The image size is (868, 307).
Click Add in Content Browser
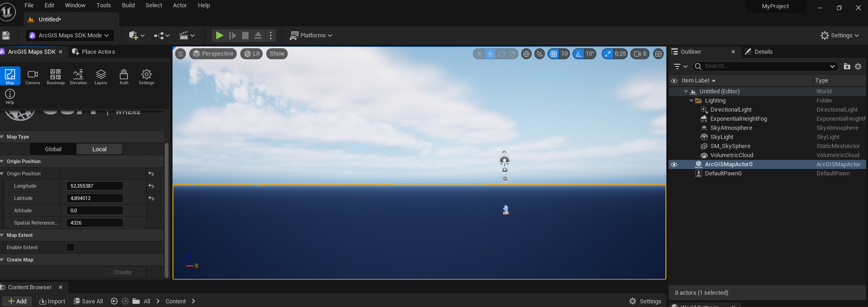tap(17, 301)
